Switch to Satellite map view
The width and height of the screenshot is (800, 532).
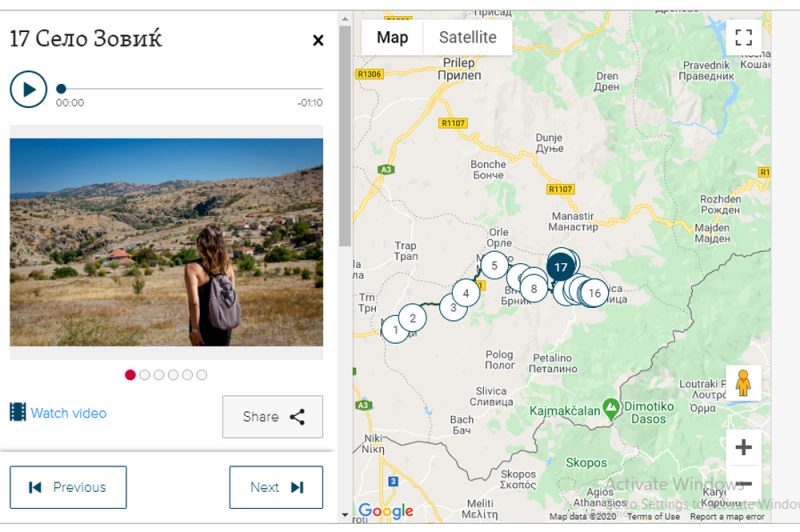[x=468, y=38]
